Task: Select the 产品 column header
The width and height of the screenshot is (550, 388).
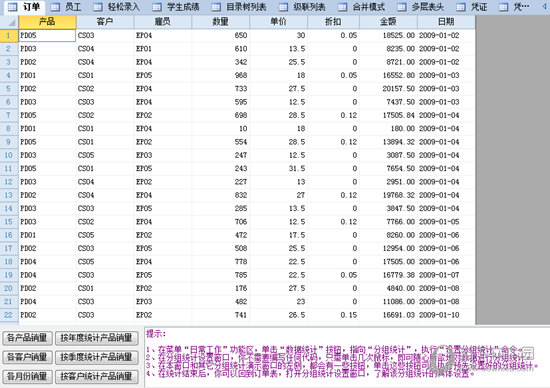Action: [47, 22]
